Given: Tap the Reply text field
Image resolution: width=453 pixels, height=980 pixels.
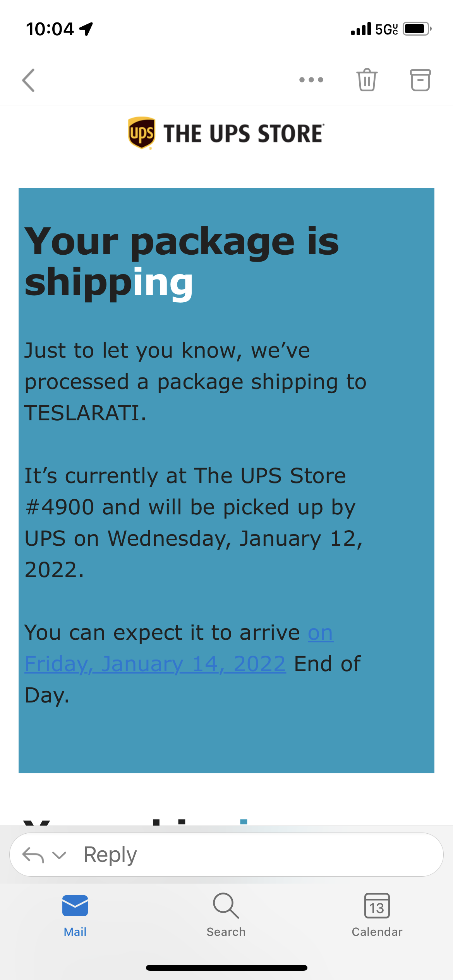Looking at the screenshot, I should [x=257, y=855].
